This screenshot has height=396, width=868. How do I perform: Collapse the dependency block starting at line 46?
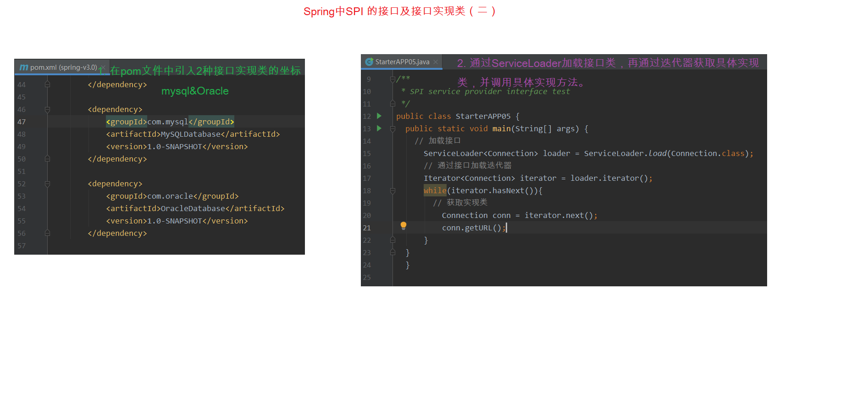[47, 109]
